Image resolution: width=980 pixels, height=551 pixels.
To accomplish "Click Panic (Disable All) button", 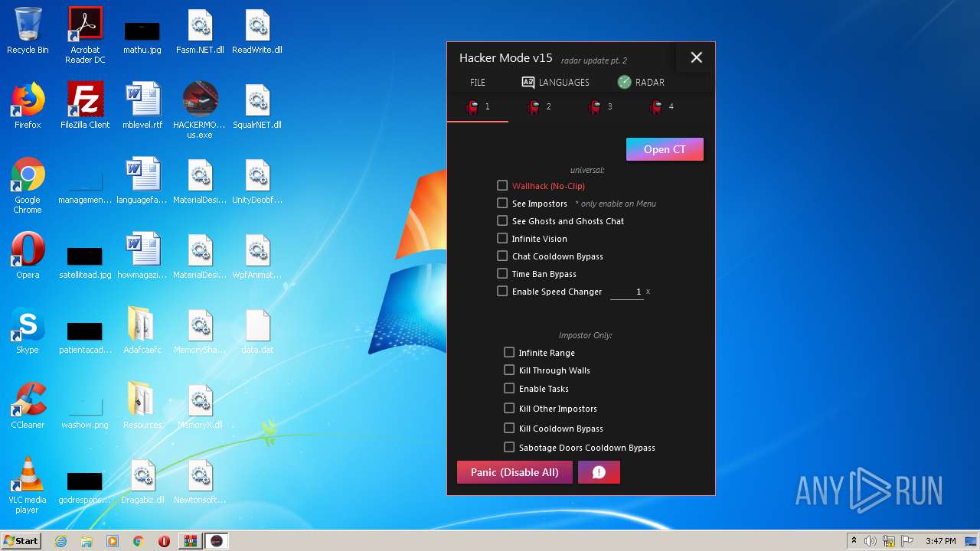I will [514, 472].
